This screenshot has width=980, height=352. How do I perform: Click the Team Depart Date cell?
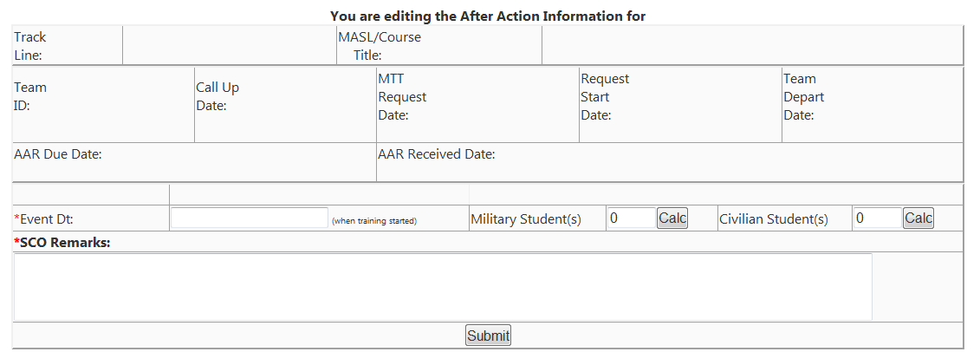click(x=803, y=96)
